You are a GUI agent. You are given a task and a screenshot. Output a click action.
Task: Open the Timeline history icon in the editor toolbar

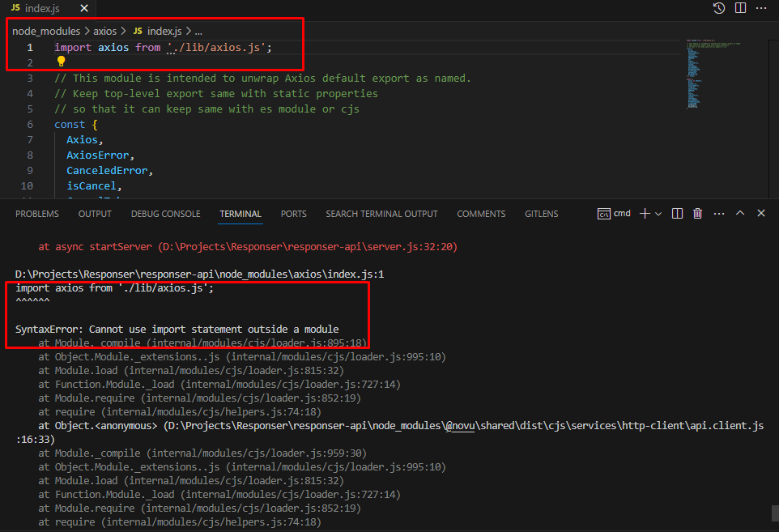click(718, 8)
